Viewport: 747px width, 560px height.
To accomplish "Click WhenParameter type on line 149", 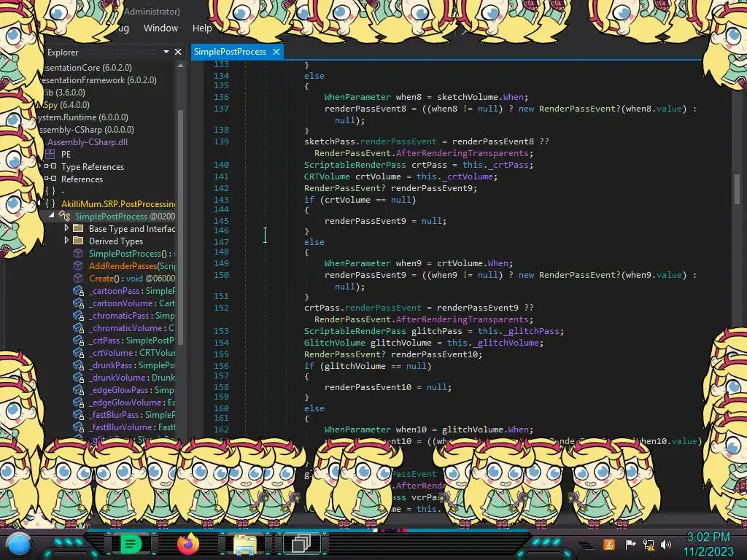I will click(x=357, y=262).
